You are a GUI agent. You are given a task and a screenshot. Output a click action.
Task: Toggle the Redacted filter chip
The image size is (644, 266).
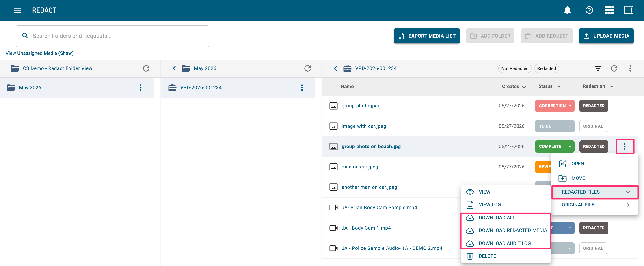[x=546, y=68]
